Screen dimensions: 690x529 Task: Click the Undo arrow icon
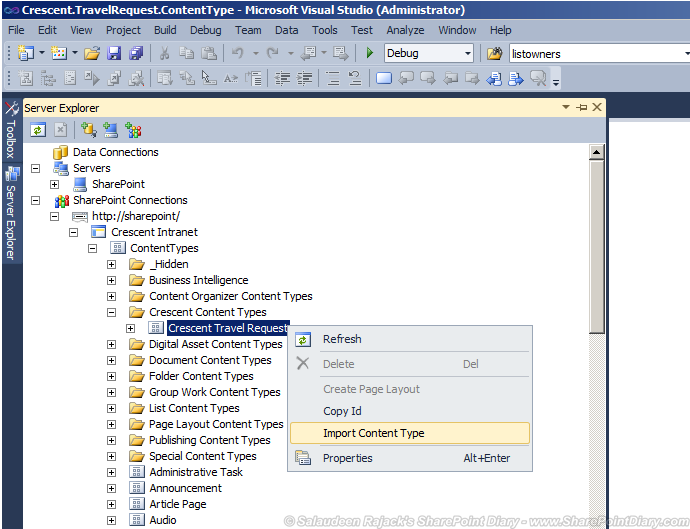[x=238, y=53]
